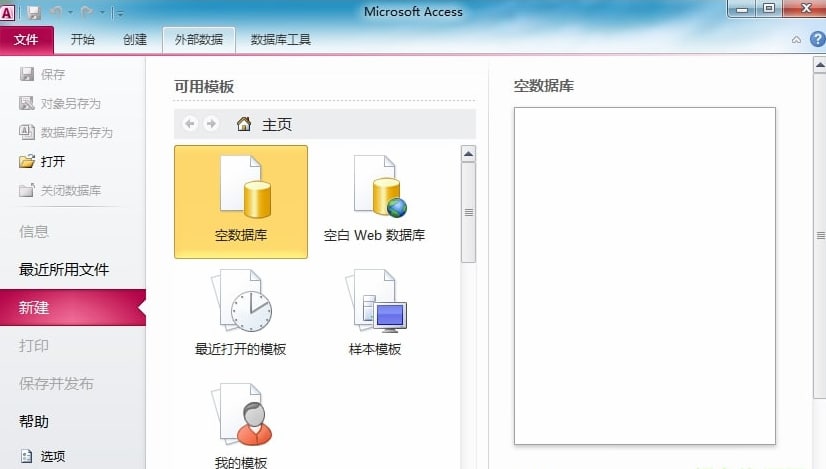The width and height of the screenshot is (826, 469).
Task: Open 最近打开的模板 category
Action: tap(241, 313)
